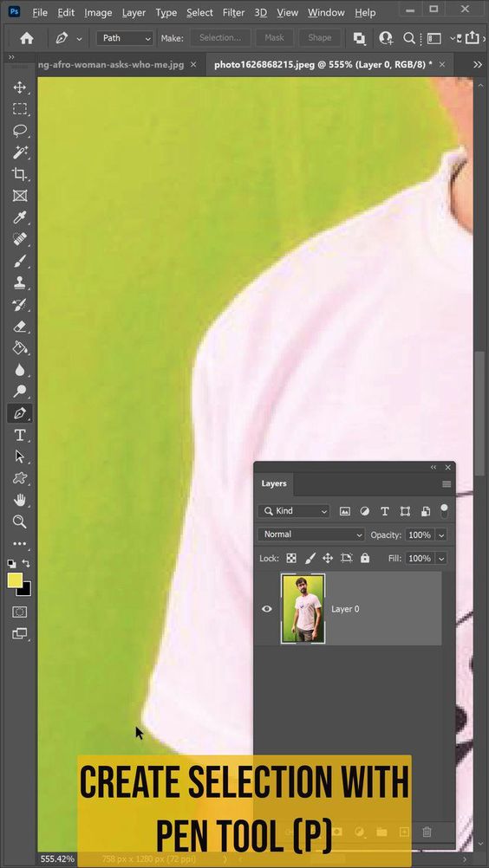The height and width of the screenshot is (868, 489).
Task: Select the Frame tool
Action: (x=20, y=196)
